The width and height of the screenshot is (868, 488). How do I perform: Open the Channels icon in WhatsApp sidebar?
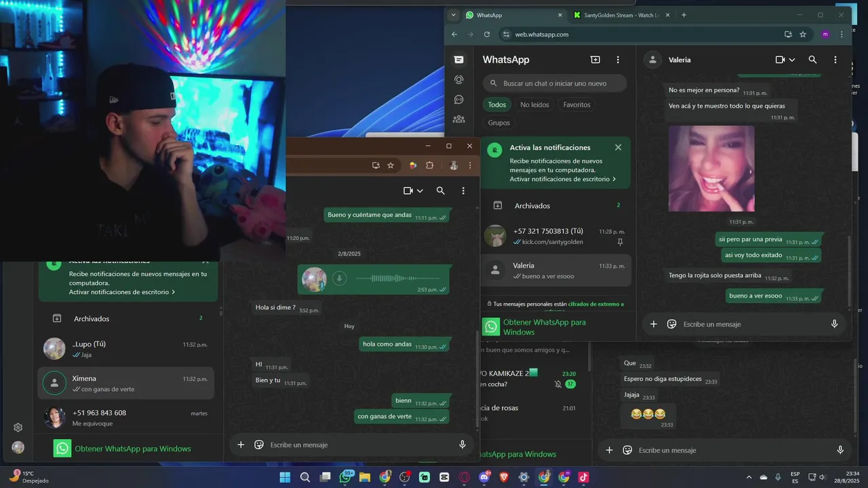459,99
